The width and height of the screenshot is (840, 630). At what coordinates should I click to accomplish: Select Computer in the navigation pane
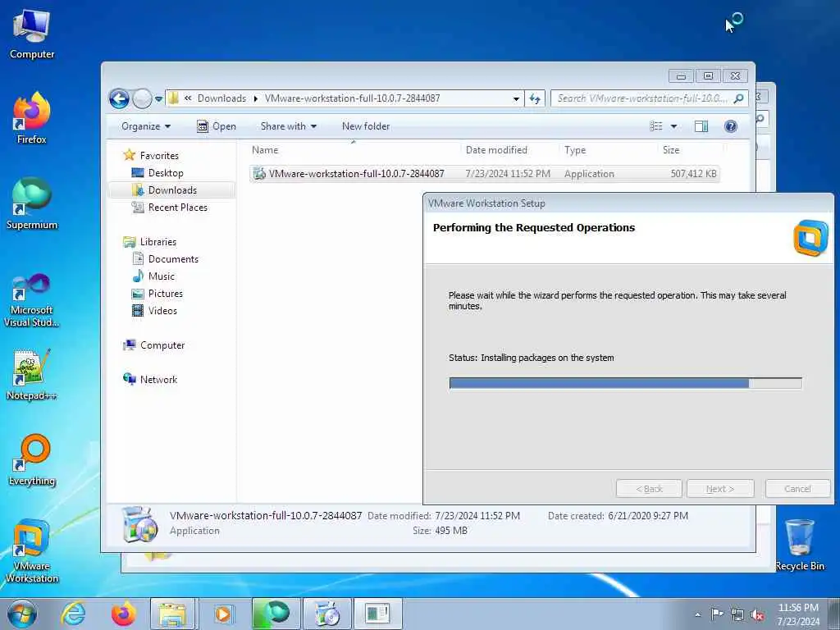pyautogui.click(x=162, y=345)
